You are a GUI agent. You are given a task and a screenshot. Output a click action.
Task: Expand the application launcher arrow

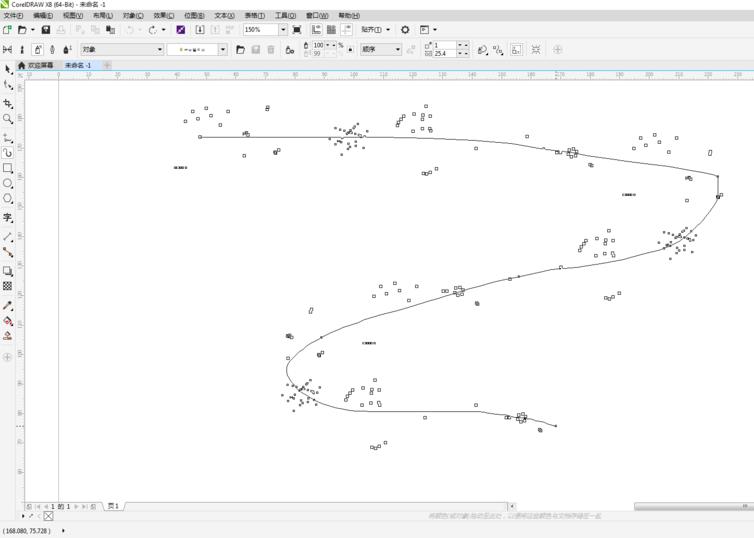(x=435, y=30)
